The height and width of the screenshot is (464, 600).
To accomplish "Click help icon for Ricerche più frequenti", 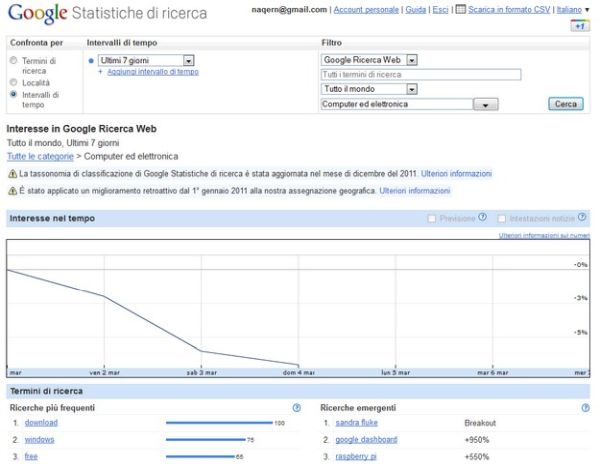I will coord(297,408).
